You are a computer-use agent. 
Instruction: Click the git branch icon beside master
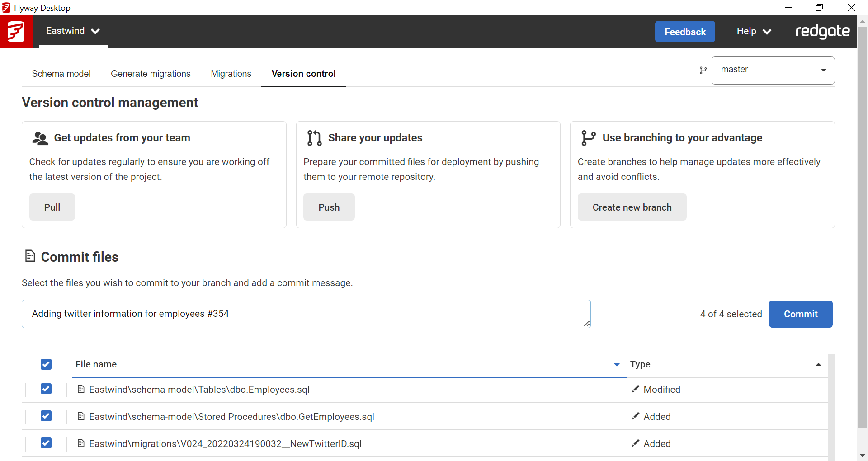pyautogui.click(x=703, y=71)
